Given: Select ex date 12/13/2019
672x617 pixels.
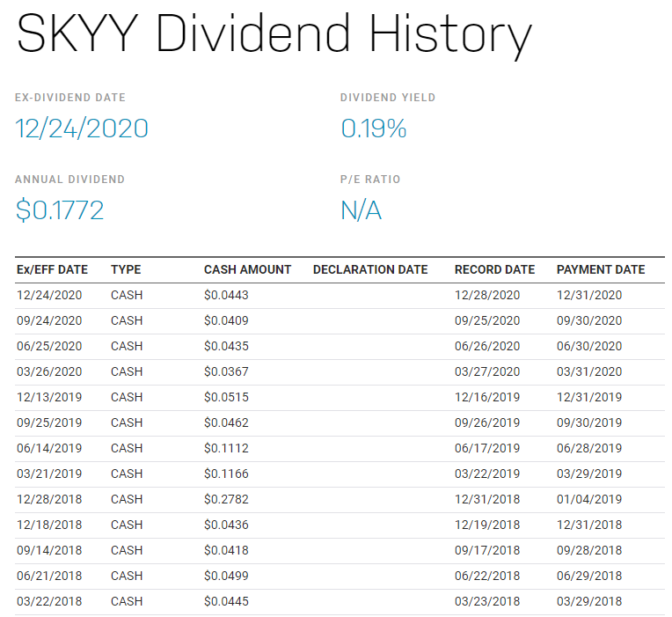Looking at the screenshot, I should (x=49, y=398).
